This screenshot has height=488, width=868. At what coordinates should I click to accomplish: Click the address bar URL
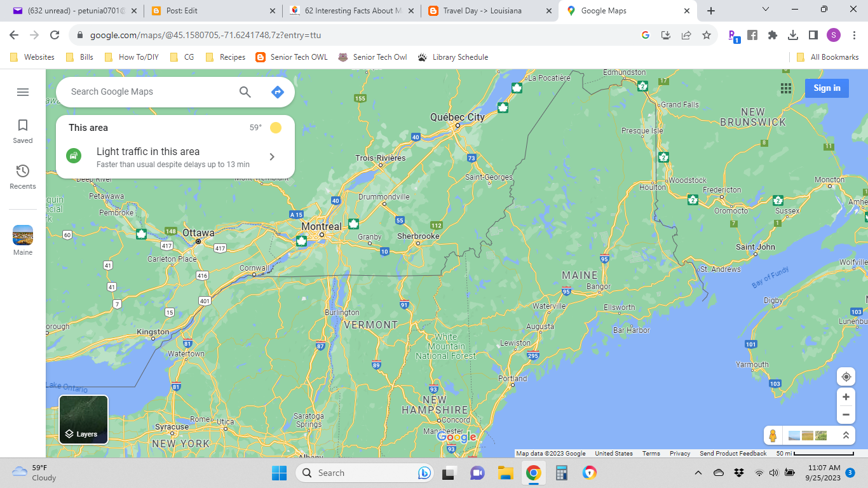(x=205, y=36)
